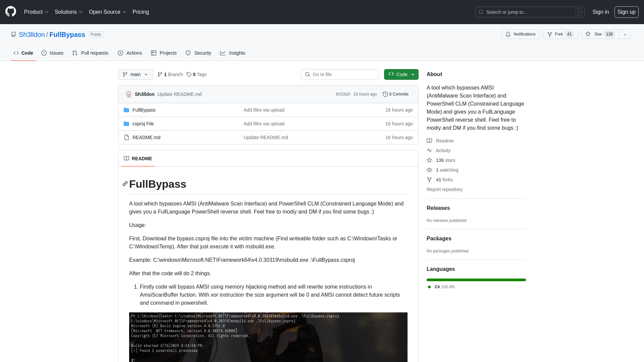Select the Security tab

click(x=198, y=53)
